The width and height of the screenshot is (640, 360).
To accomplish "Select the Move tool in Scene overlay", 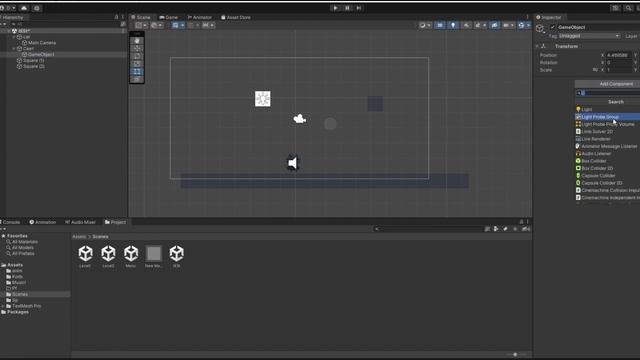I will (x=137, y=49).
